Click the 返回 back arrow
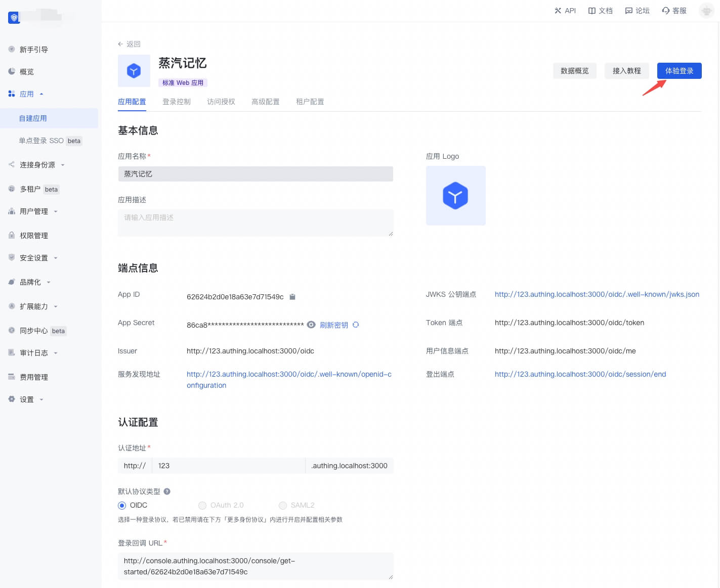Viewport: 720px width, 588px height. (x=120, y=44)
